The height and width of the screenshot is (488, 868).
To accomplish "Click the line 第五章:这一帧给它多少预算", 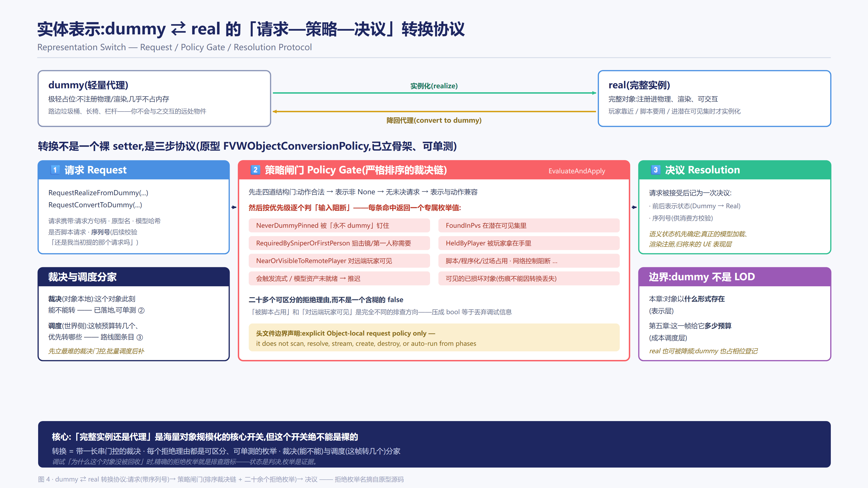I will [690, 326].
